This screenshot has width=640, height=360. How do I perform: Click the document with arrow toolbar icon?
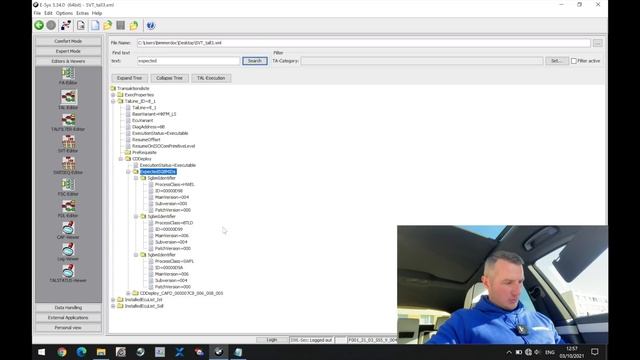tap(81, 25)
